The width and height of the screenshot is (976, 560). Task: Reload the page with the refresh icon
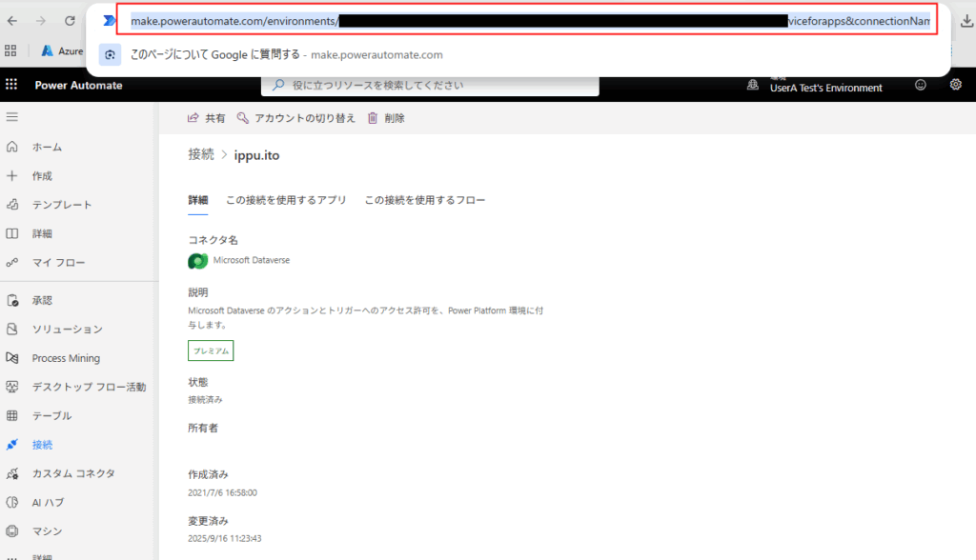pos(70,21)
